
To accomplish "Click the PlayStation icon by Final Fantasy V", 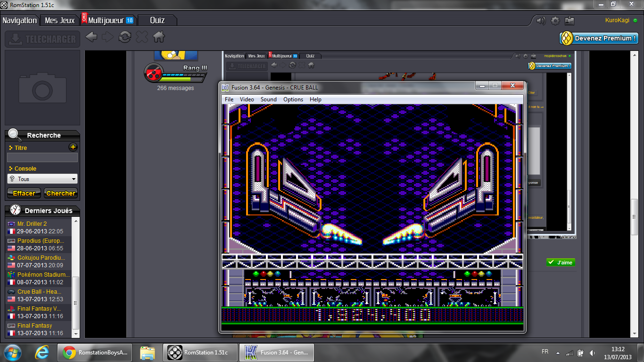I will tap(11, 308).
